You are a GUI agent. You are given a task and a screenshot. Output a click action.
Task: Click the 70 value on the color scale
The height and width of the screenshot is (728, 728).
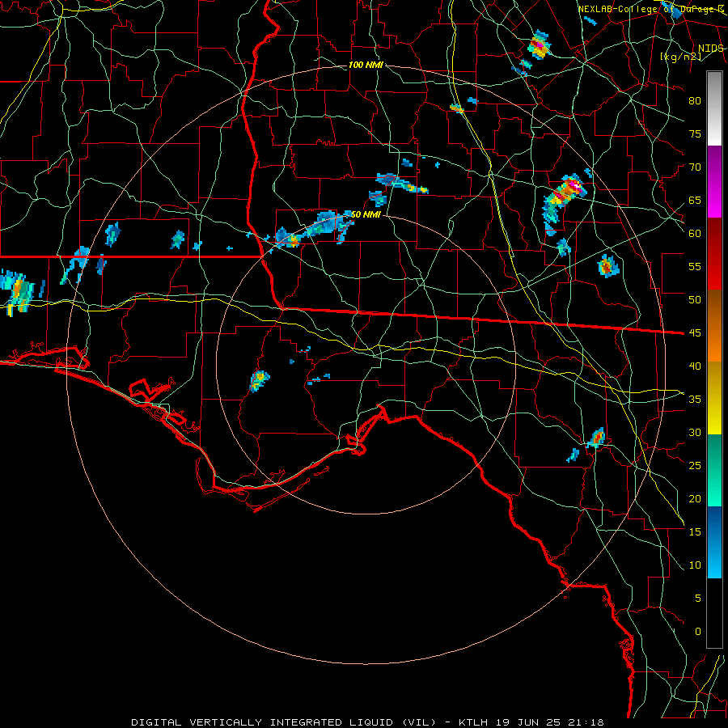[x=695, y=167]
